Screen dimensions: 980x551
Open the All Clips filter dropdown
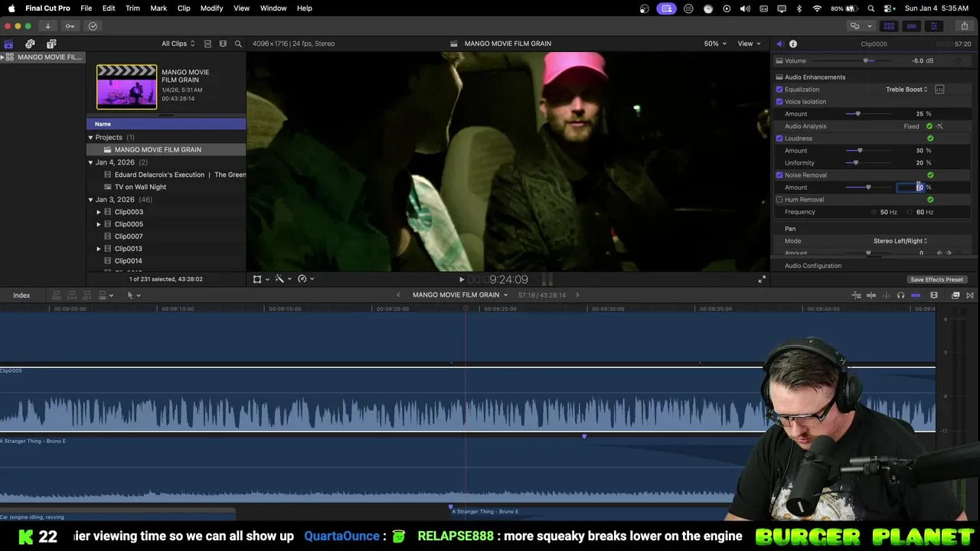click(178, 44)
